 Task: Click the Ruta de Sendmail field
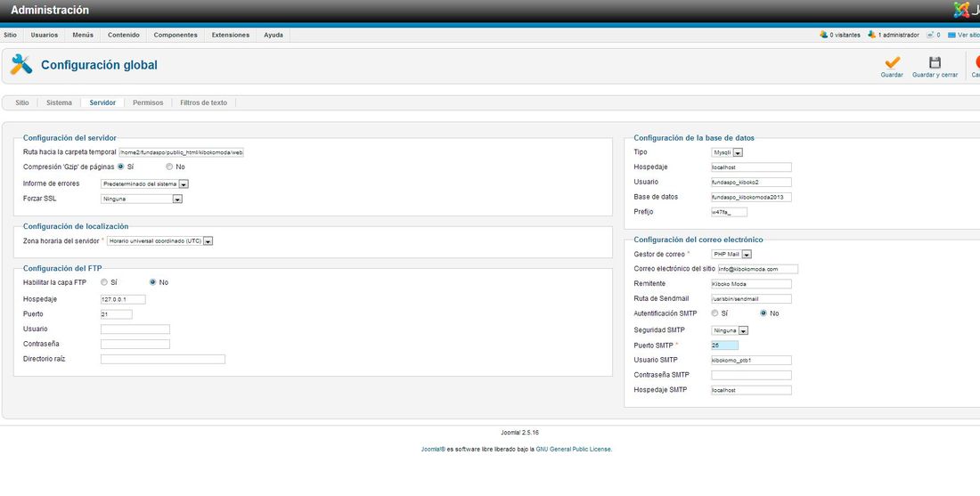tap(751, 299)
